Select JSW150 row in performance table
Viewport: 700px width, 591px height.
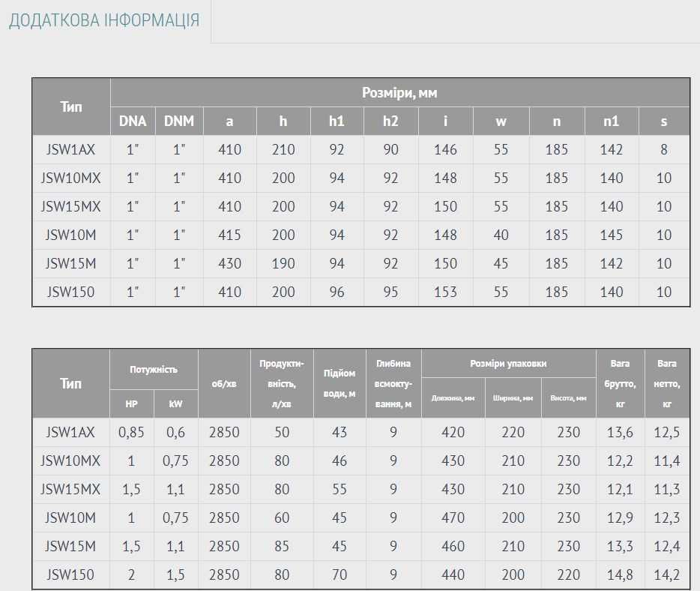pos(361,574)
